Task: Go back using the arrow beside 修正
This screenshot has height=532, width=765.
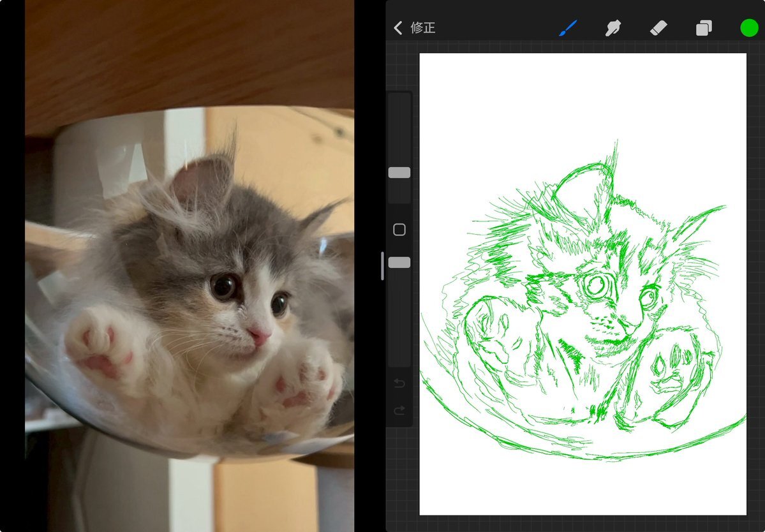Action: (x=398, y=28)
